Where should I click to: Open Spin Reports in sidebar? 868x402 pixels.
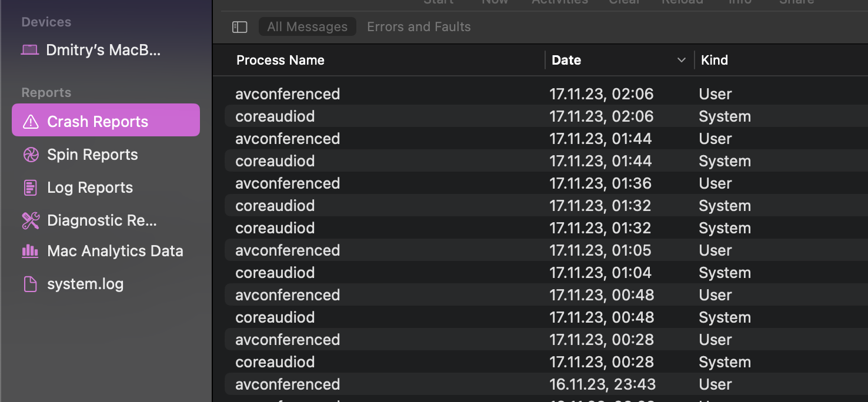coord(92,155)
